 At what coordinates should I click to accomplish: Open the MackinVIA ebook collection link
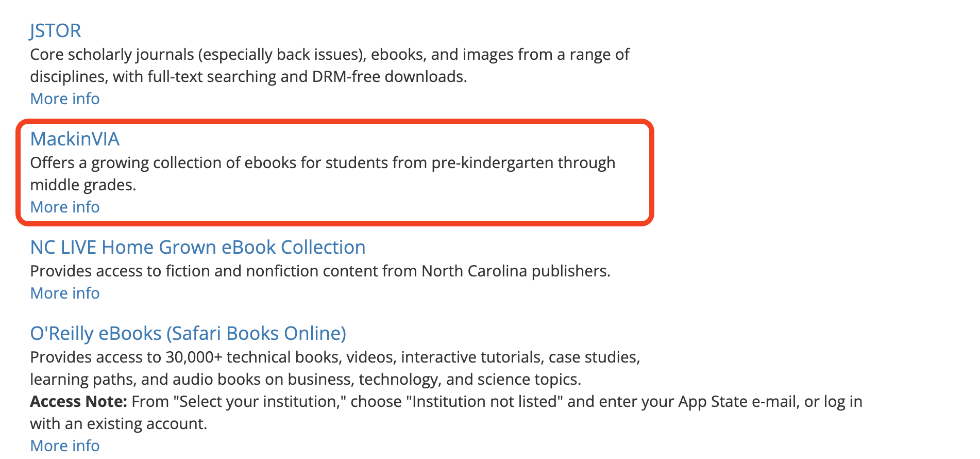point(75,139)
